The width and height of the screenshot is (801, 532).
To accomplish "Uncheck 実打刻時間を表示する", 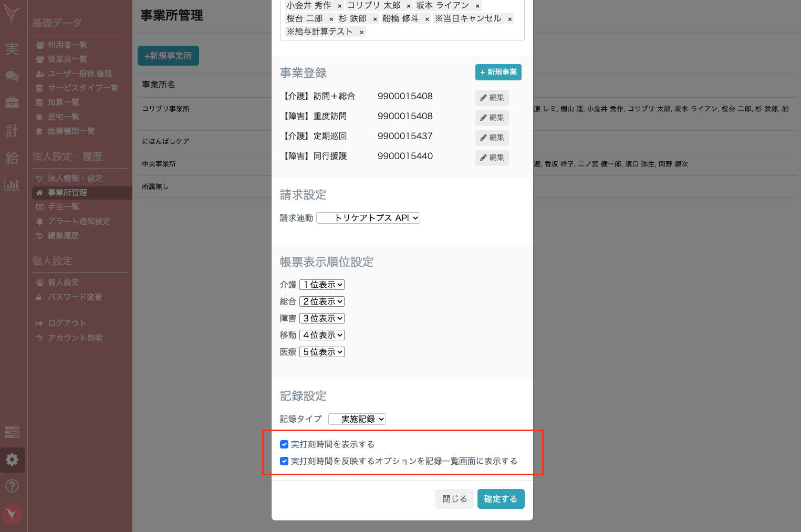I will [x=284, y=444].
